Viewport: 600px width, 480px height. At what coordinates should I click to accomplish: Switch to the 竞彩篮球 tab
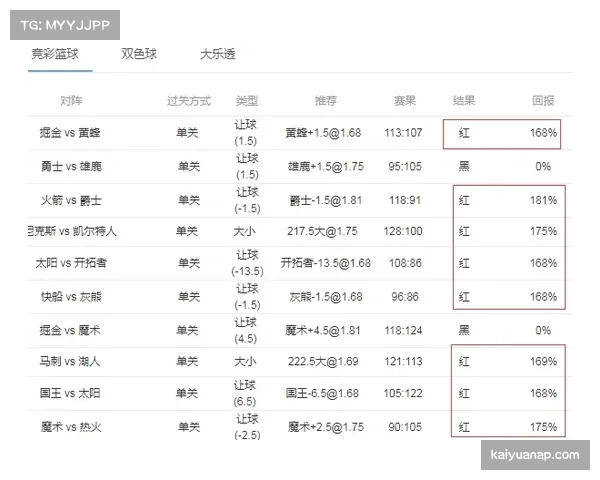tap(55, 54)
